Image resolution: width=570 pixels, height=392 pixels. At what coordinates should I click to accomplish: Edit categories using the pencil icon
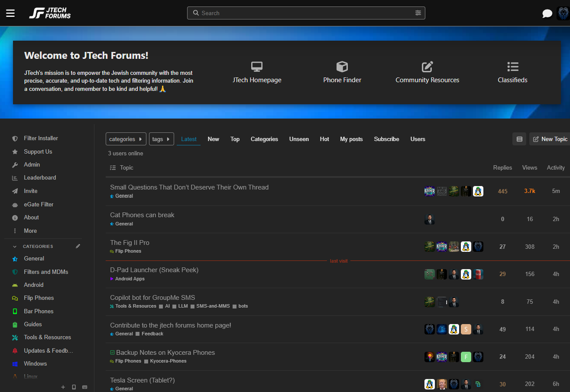click(x=78, y=246)
